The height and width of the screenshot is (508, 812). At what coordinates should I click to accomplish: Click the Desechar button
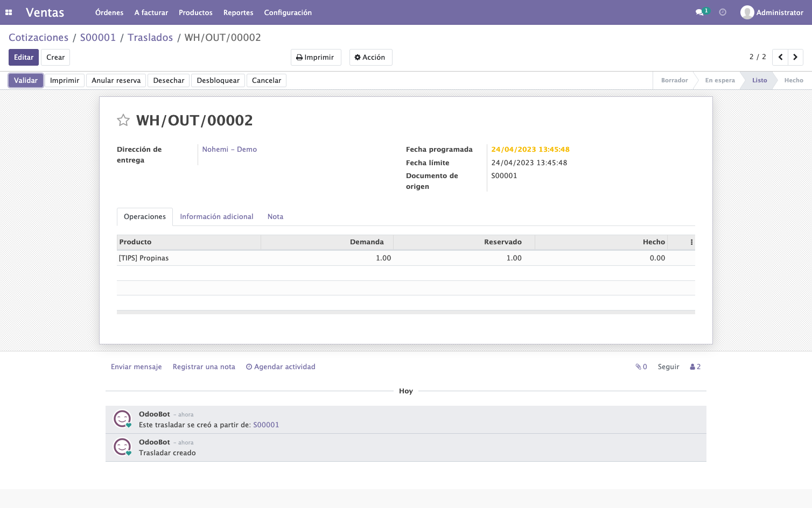click(x=169, y=80)
